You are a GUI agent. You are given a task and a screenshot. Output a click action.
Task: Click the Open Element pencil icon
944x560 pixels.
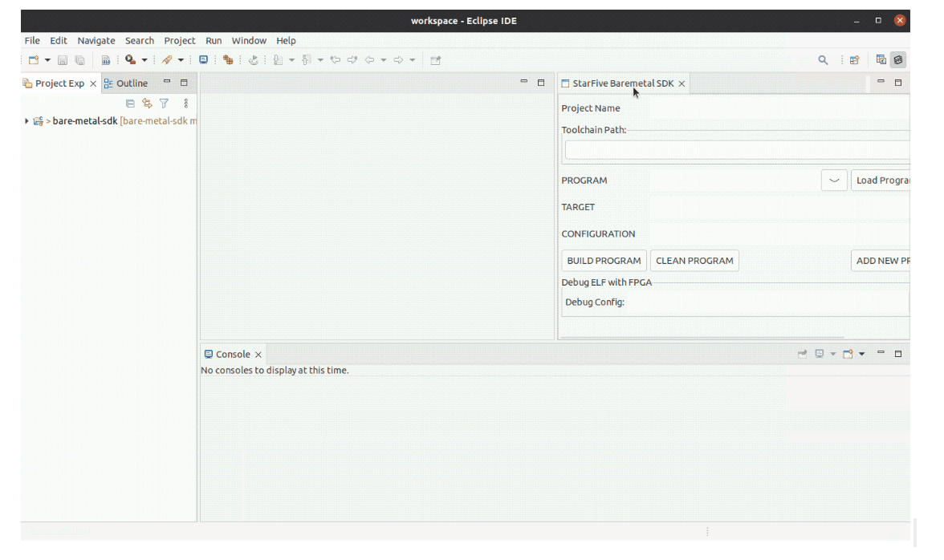[167, 60]
